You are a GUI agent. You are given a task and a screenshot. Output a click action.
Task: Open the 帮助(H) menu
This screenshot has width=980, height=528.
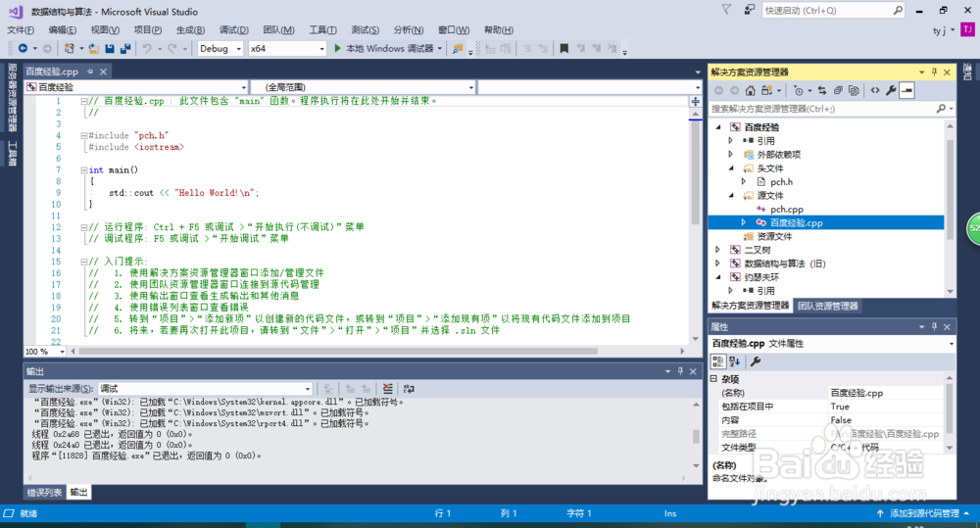tap(499, 30)
